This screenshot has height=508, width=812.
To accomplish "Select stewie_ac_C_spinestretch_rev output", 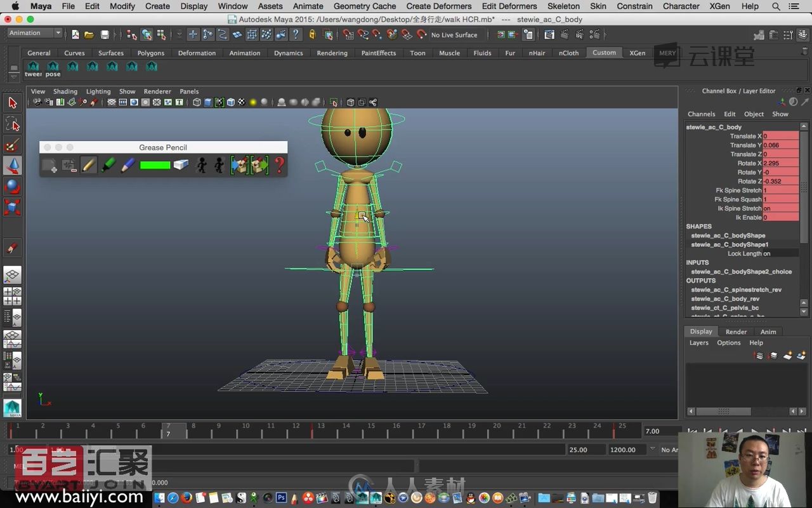I will pos(736,290).
